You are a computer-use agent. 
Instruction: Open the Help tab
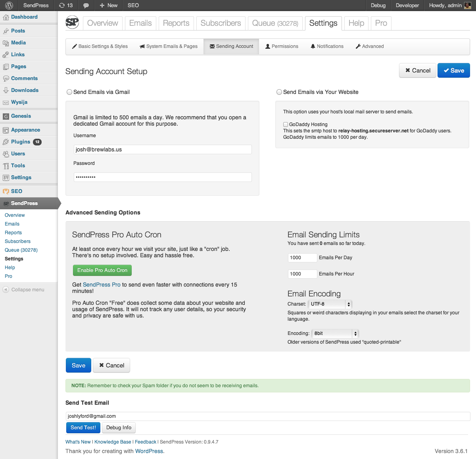(356, 23)
